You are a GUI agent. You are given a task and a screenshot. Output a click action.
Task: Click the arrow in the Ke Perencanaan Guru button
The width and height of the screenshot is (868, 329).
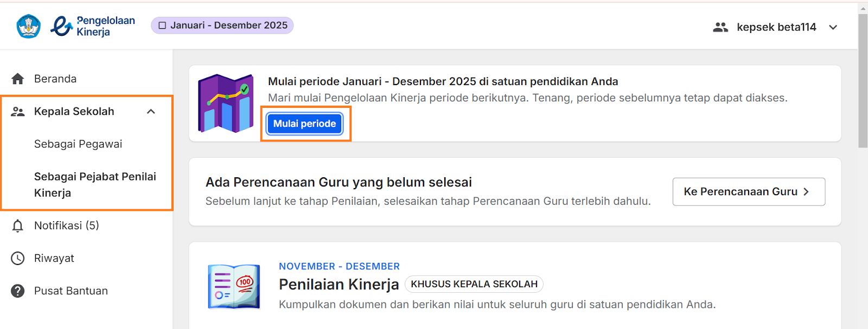click(x=806, y=192)
